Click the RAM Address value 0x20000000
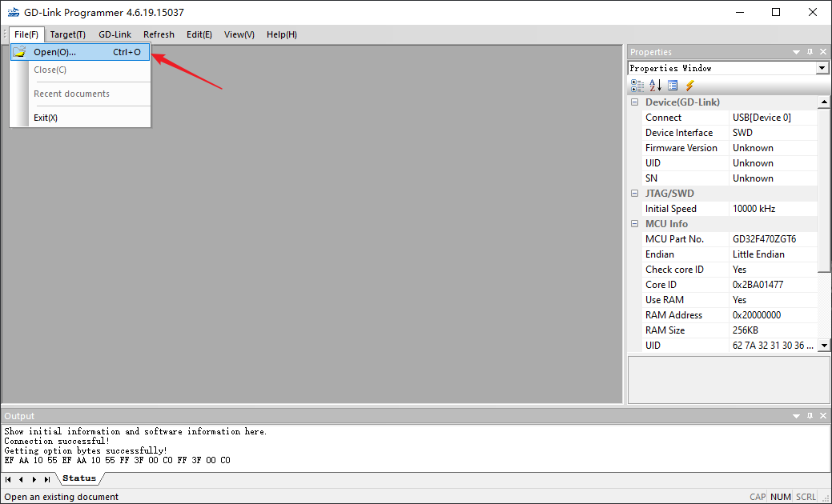Image resolution: width=832 pixels, height=504 pixels. coord(757,315)
